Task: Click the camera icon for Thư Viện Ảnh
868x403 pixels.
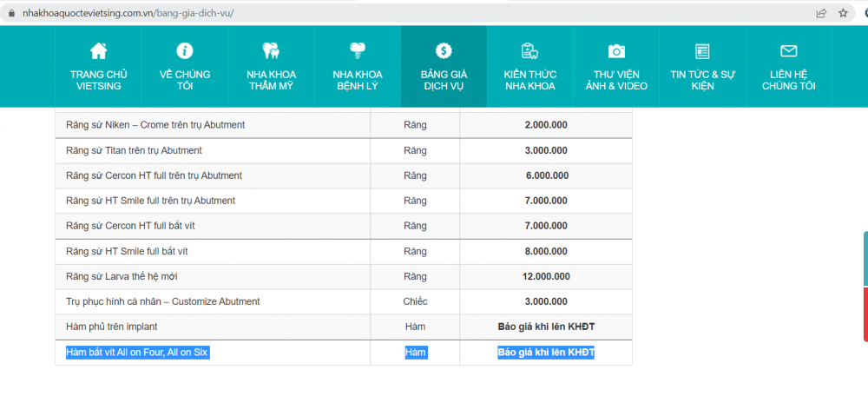Action: (616, 50)
